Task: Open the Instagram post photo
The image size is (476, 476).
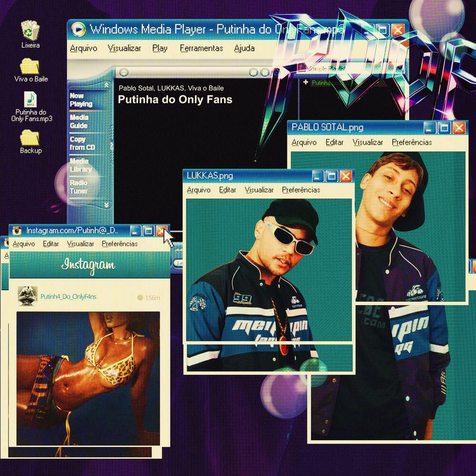Action: click(x=88, y=378)
